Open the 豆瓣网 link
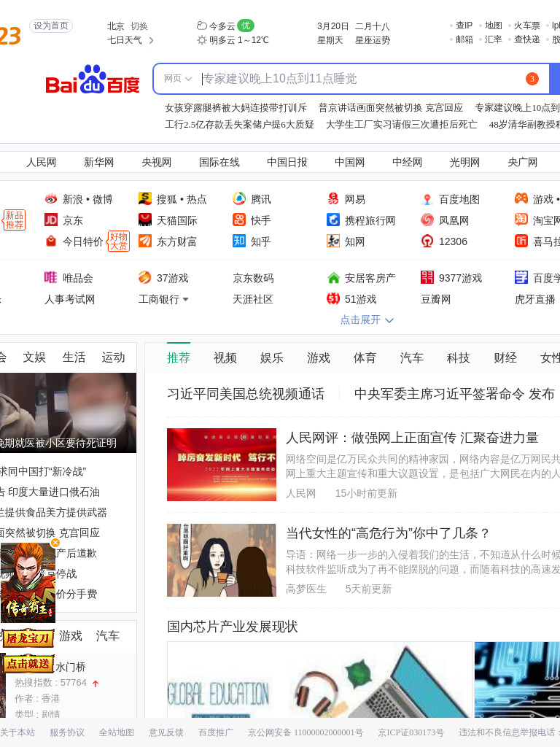The width and height of the screenshot is (560, 747). [x=436, y=299]
